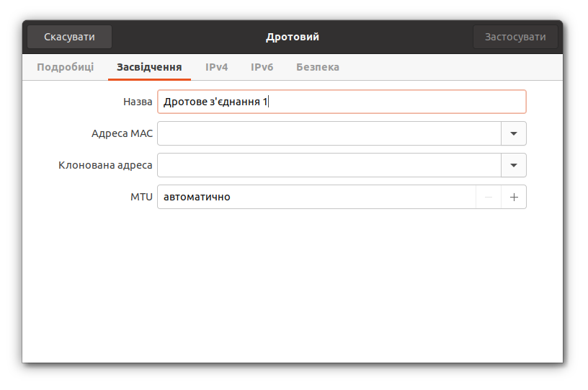Click the Клонована адреса label text
This screenshot has width=588, height=390.
105,165
